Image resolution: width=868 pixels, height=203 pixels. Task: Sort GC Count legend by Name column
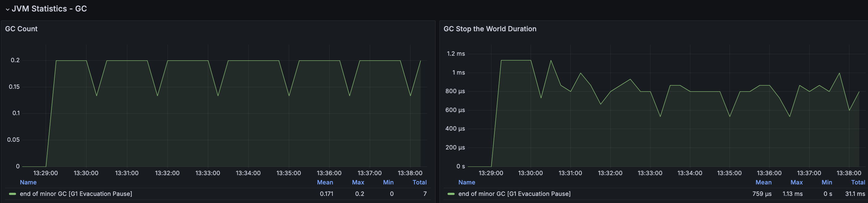click(x=28, y=182)
